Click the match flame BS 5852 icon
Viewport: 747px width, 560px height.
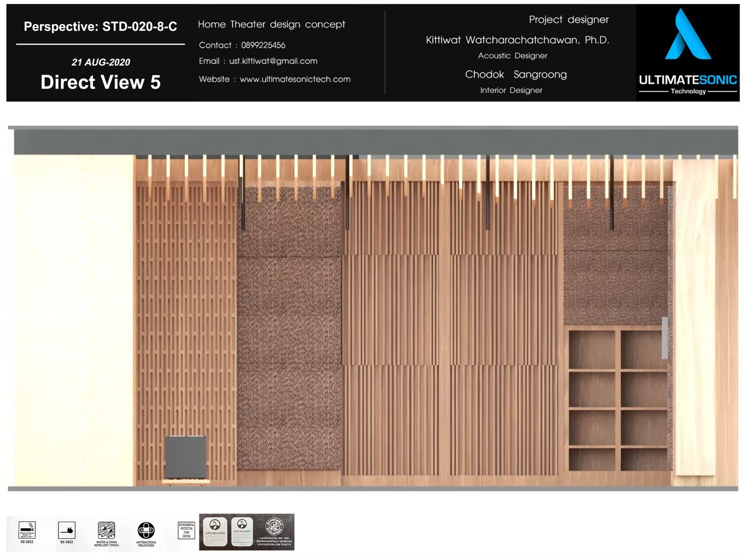67,531
